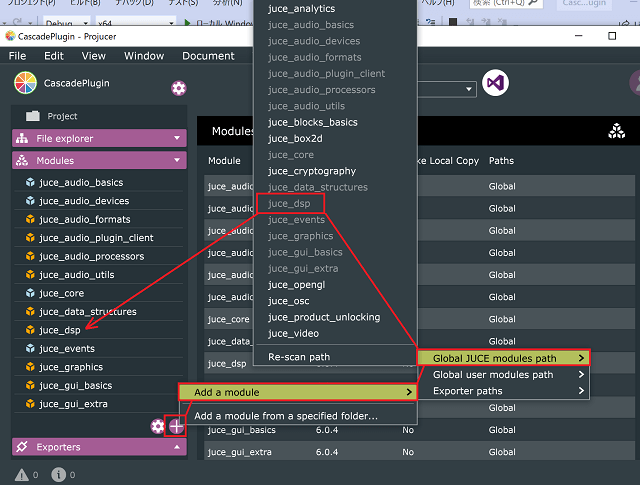
Task: Add juce_product_unlocking module from list
Action: pyautogui.click(x=324, y=317)
